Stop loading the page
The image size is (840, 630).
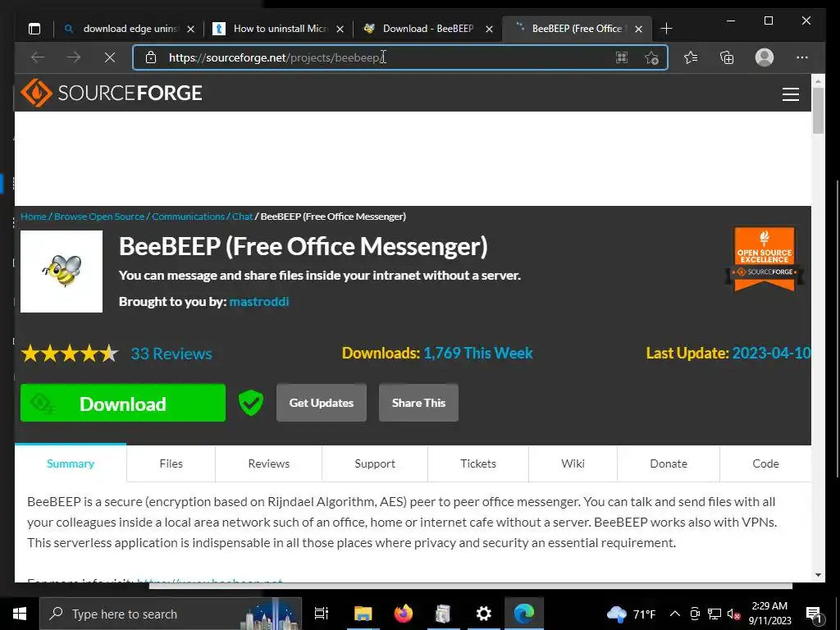[x=109, y=57]
